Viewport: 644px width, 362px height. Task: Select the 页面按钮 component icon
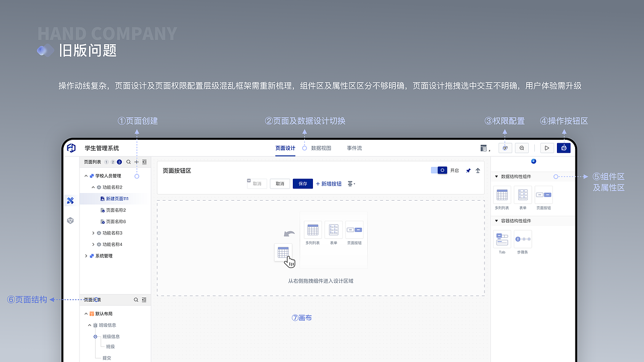tap(544, 195)
